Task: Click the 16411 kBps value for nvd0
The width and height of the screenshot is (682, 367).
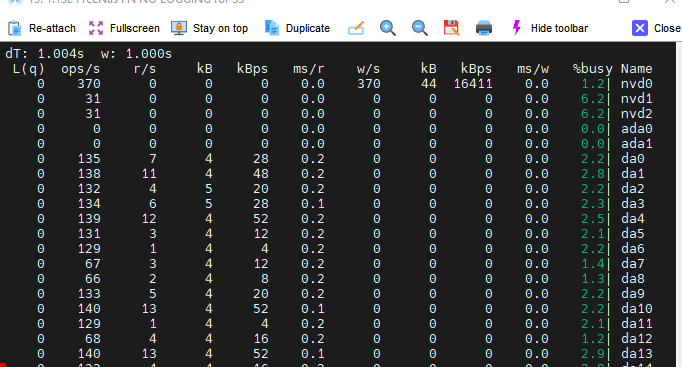Action: 473,84
